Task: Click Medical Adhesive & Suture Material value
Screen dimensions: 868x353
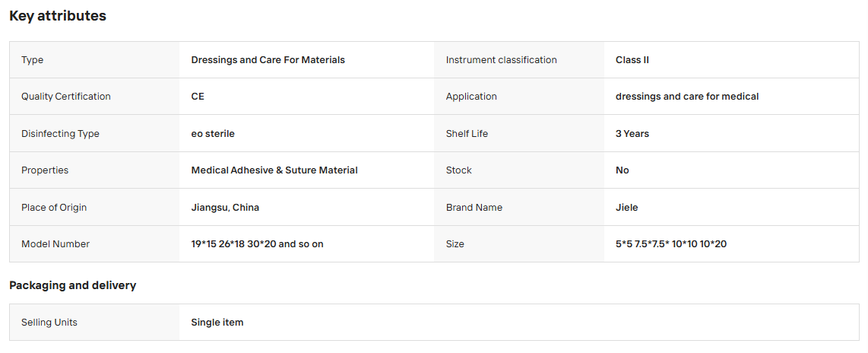Action: (x=274, y=170)
